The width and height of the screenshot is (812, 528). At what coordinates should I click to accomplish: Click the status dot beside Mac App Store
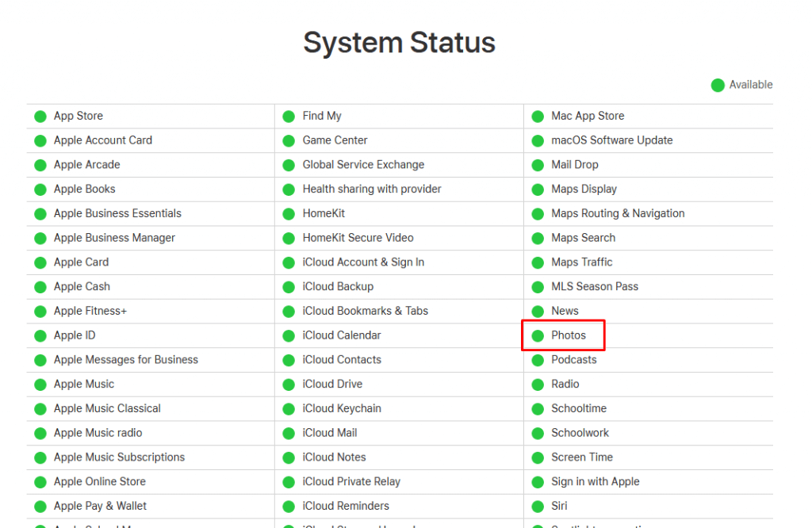click(538, 117)
